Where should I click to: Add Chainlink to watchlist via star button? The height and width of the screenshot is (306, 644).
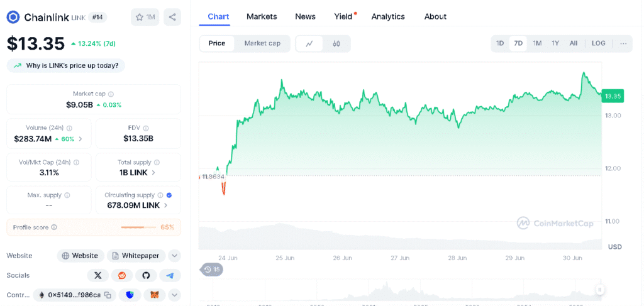pyautogui.click(x=145, y=17)
